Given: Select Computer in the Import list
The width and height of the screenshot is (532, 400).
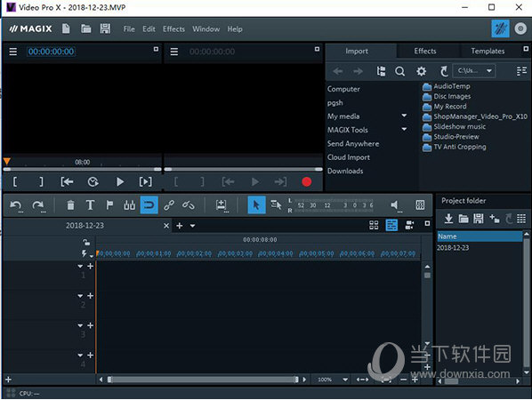Looking at the screenshot, I should pos(343,89).
